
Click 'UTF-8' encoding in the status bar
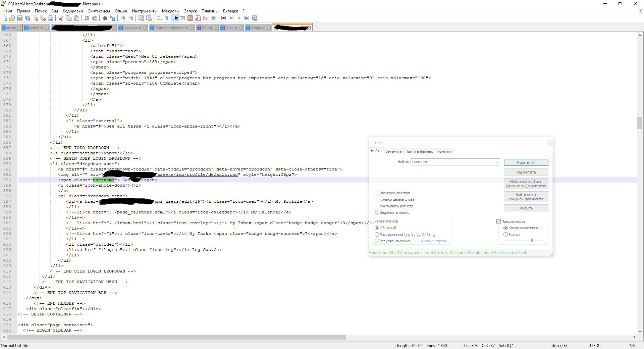click(x=594, y=346)
